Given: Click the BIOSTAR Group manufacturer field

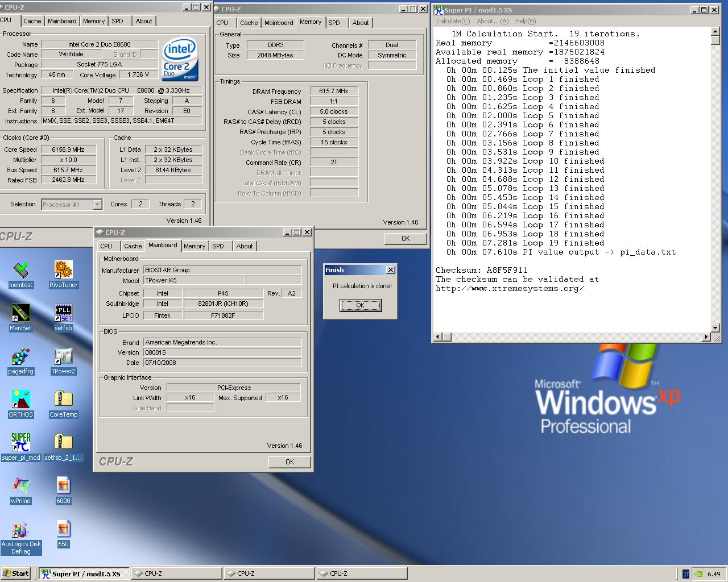Looking at the screenshot, I should pyautogui.click(x=222, y=271).
